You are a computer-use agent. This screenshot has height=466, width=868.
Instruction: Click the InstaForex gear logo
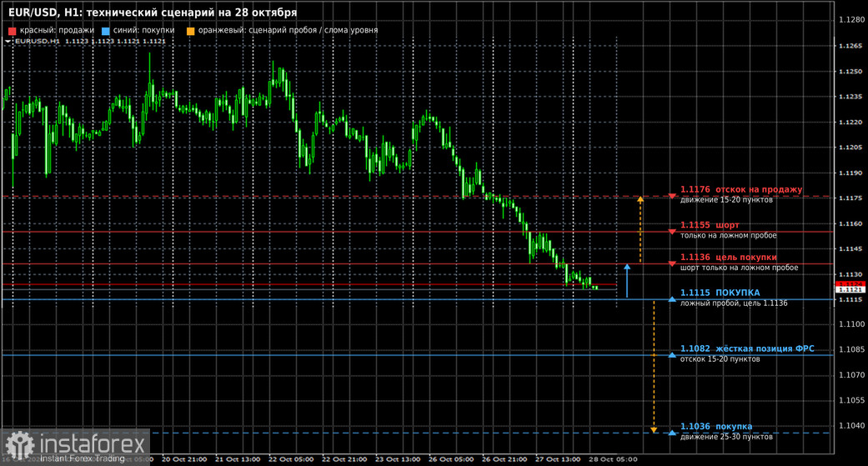pos(20,445)
